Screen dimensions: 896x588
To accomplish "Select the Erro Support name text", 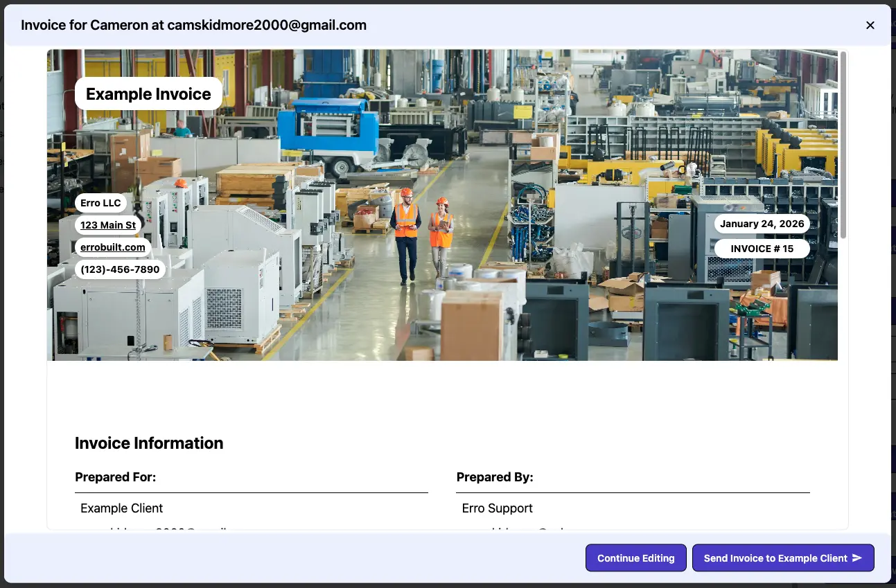I will [497, 508].
